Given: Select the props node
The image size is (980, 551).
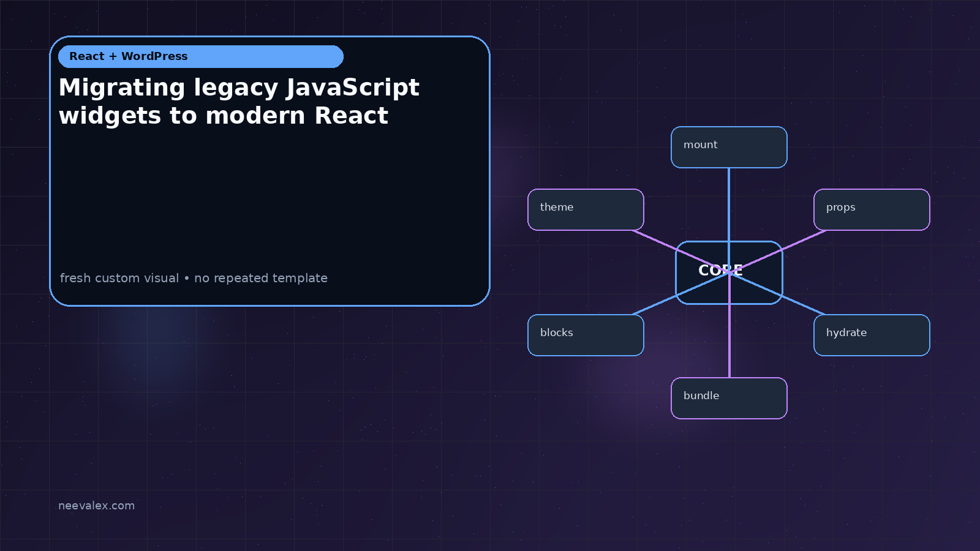Looking at the screenshot, I should [872, 209].
